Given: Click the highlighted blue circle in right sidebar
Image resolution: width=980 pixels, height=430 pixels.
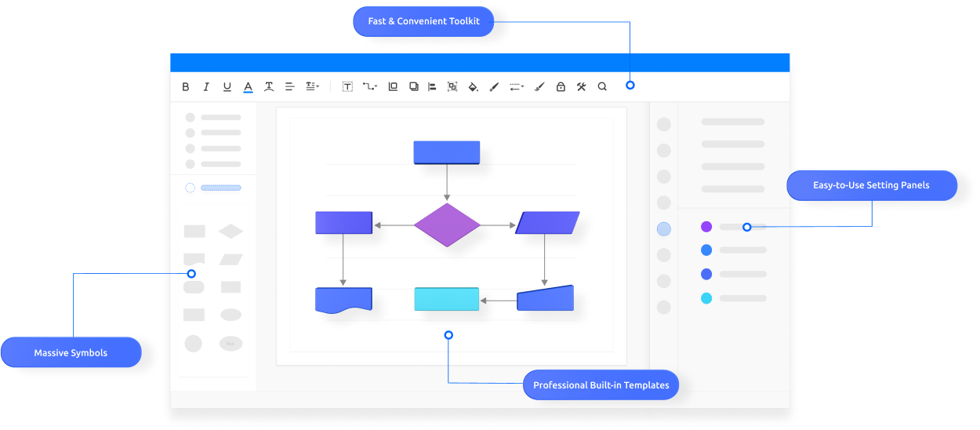Looking at the screenshot, I should 664,229.
